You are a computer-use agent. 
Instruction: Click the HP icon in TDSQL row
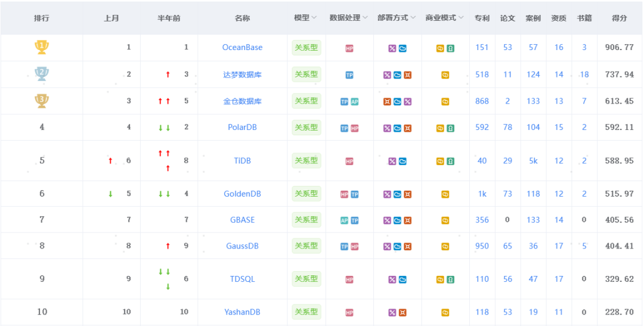349,280
